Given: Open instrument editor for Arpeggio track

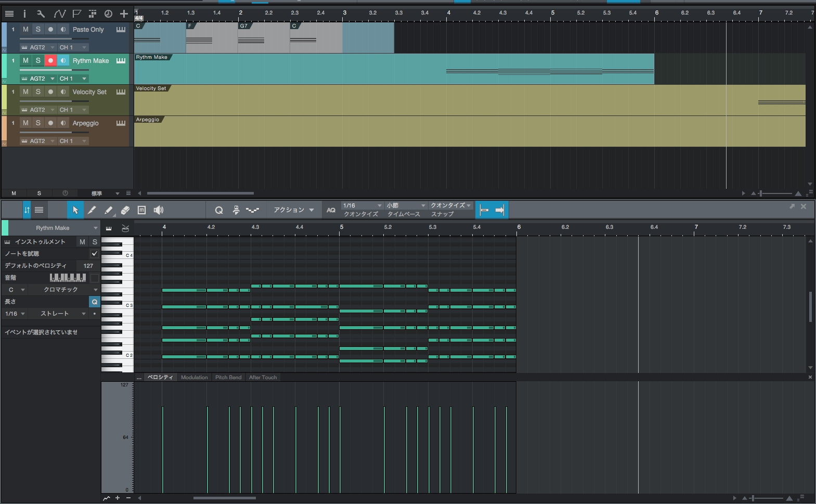Looking at the screenshot, I should [x=121, y=123].
